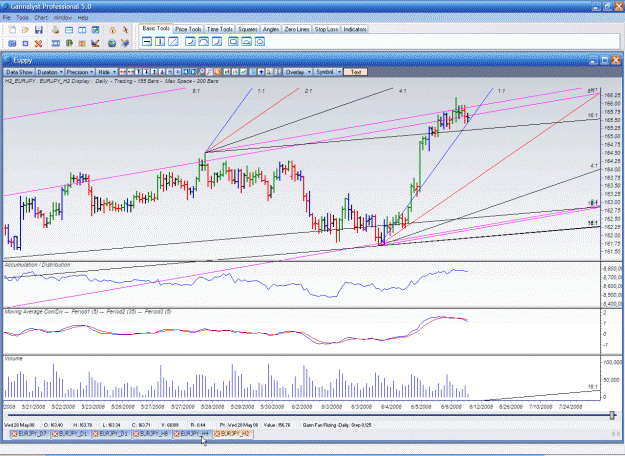
Task: Select the Basic Tools tab
Action: pos(156,29)
